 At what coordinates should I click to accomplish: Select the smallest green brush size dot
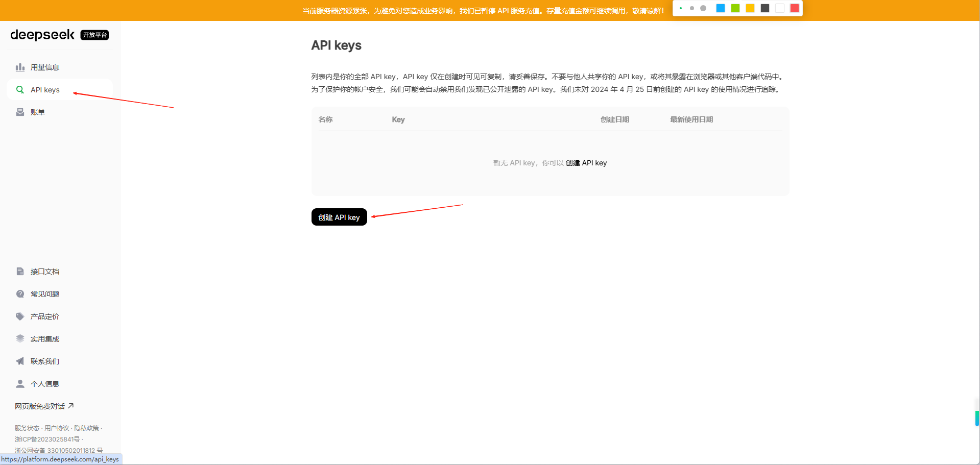pyautogui.click(x=681, y=8)
